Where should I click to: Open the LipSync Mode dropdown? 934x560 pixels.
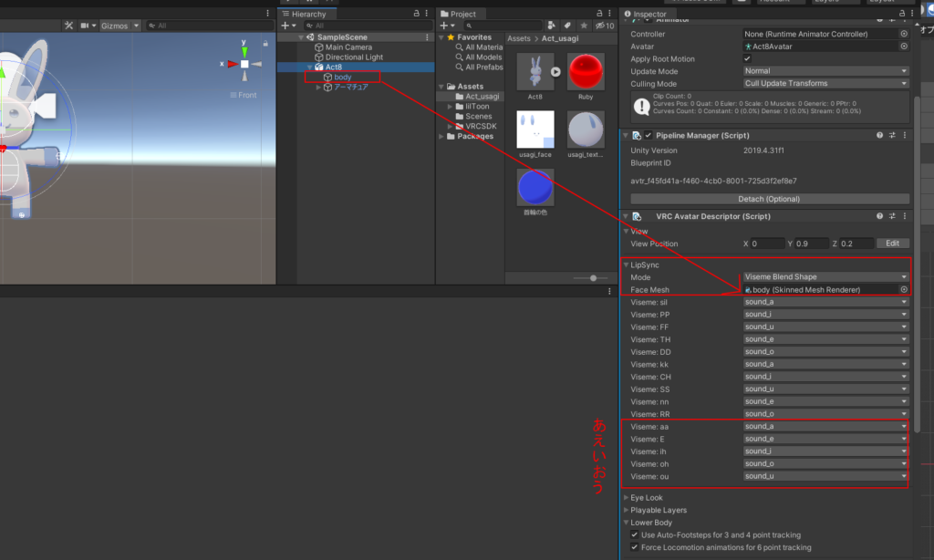pos(825,277)
